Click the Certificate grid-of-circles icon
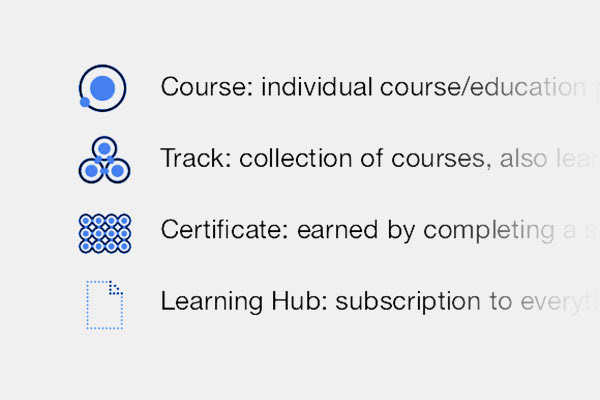 (104, 232)
